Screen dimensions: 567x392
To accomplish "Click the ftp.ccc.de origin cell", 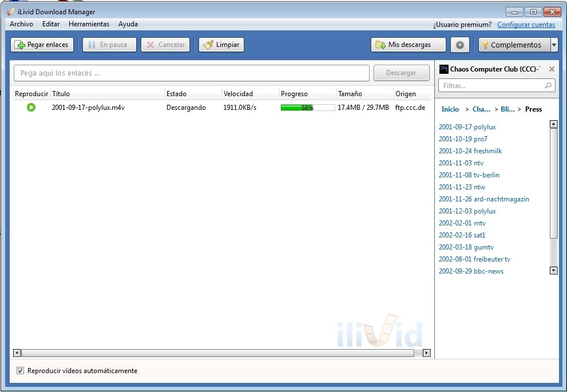I will pyautogui.click(x=410, y=108).
